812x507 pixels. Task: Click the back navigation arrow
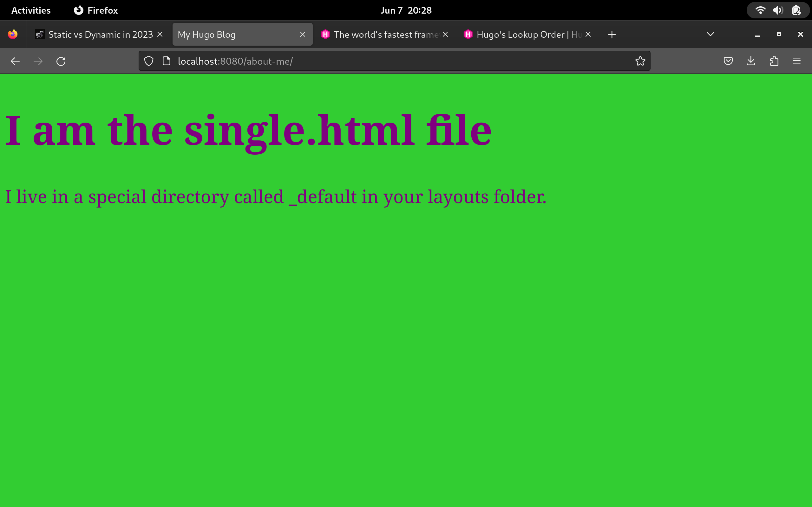(15, 61)
